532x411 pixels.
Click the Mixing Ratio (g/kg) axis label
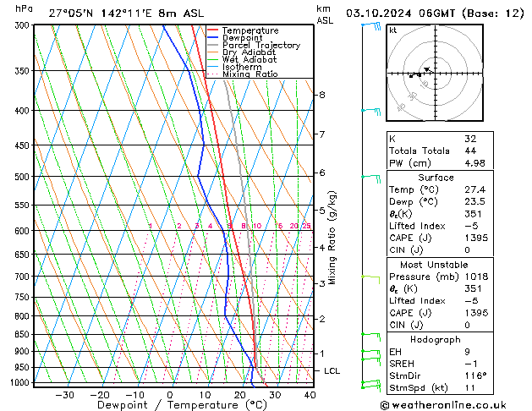[x=332, y=238]
